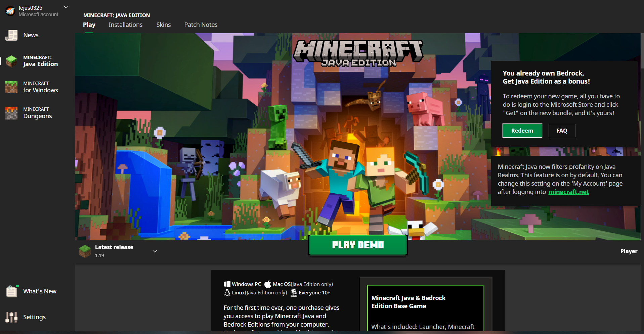
Task: Start the game with Play Demo
Action: (x=358, y=245)
